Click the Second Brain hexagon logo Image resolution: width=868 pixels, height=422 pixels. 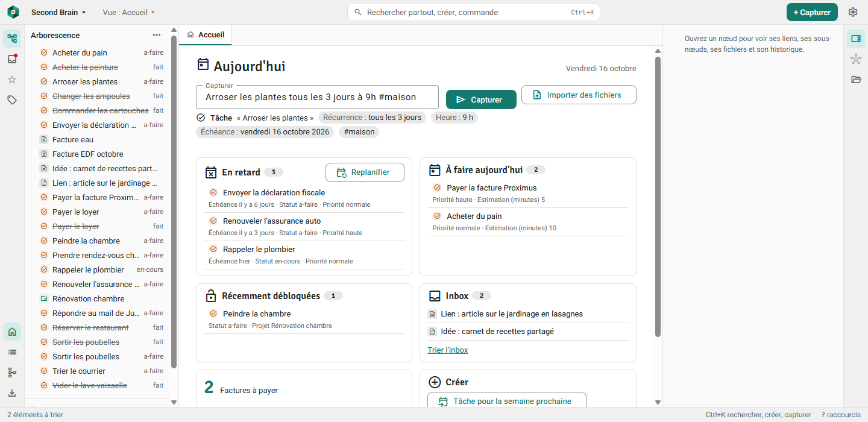pyautogui.click(x=13, y=12)
